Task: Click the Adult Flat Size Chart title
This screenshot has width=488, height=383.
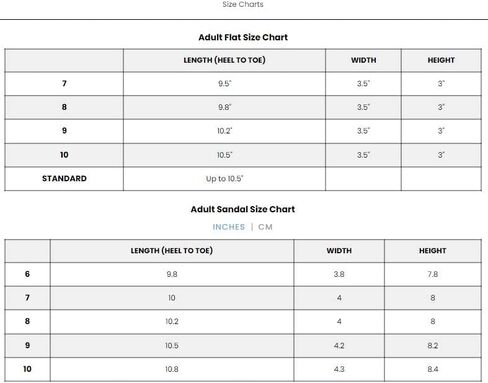Action: point(243,37)
